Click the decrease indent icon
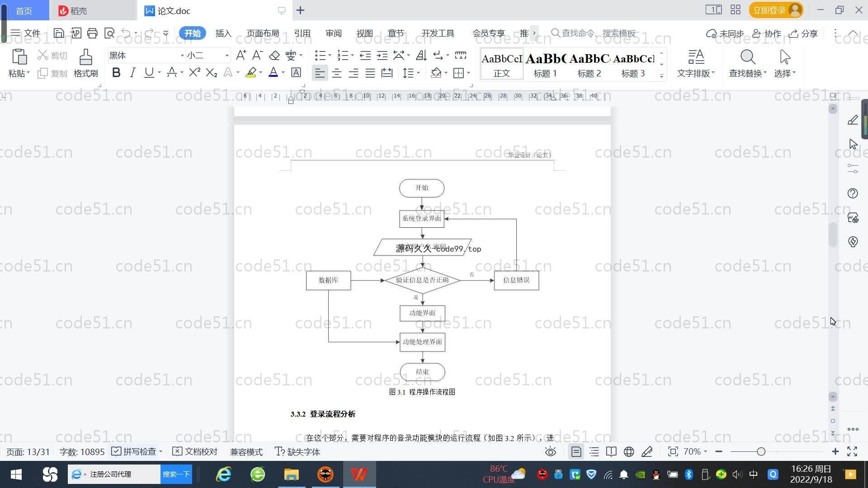The width and height of the screenshot is (868, 488). pos(365,56)
